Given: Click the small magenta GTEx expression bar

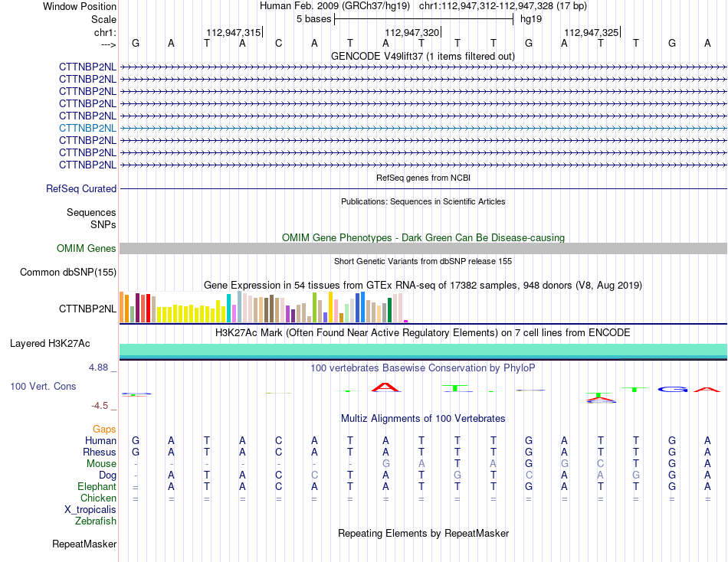Looking at the screenshot, I should (x=406, y=321).
